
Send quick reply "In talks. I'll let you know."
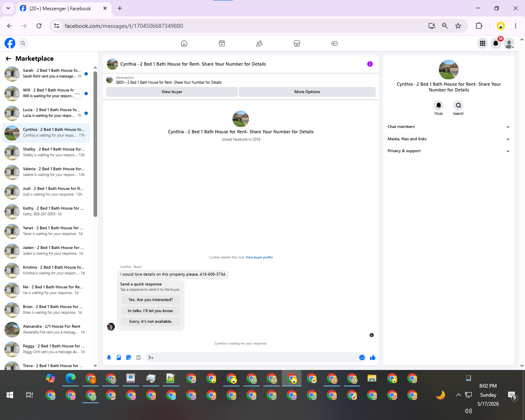151,311
